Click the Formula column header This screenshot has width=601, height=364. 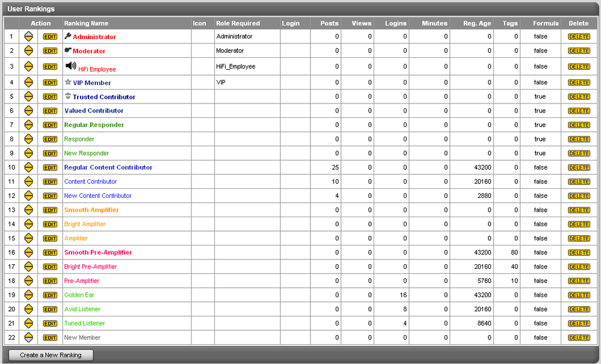click(x=546, y=23)
